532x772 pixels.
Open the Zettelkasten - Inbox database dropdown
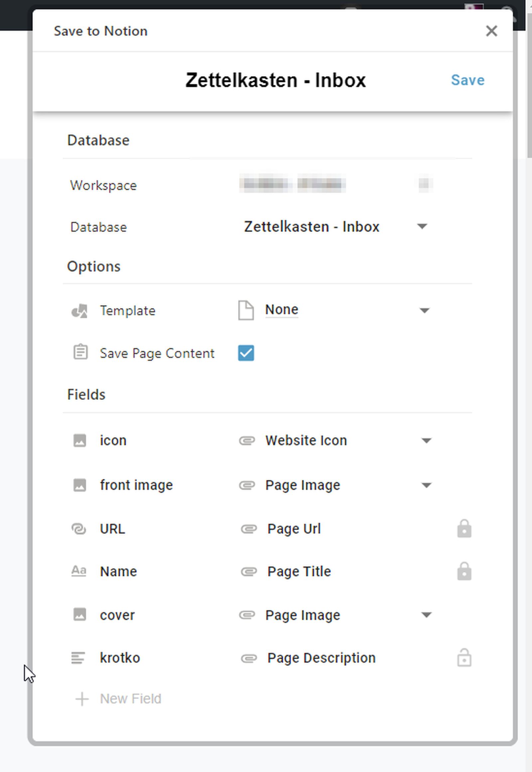(x=423, y=227)
